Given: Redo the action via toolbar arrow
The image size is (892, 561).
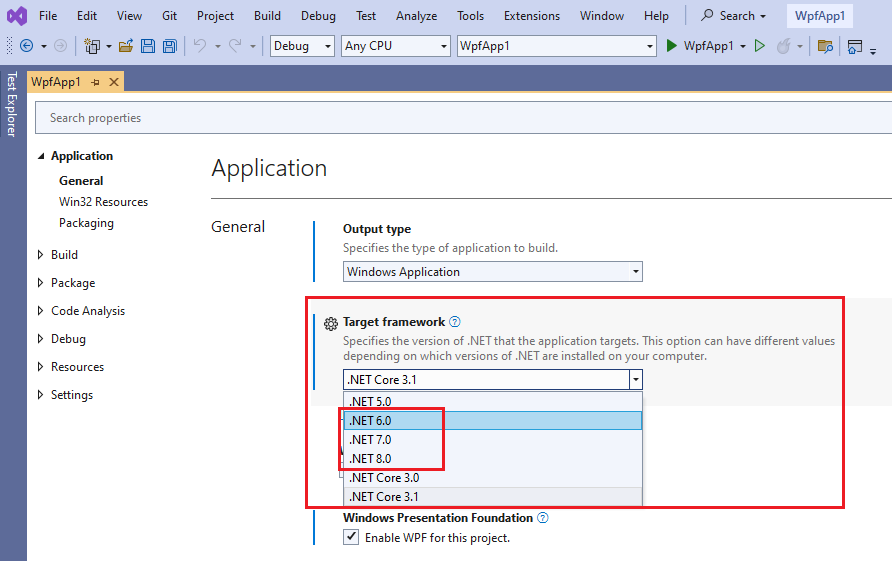Looking at the screenshot, I should point(235,46).
